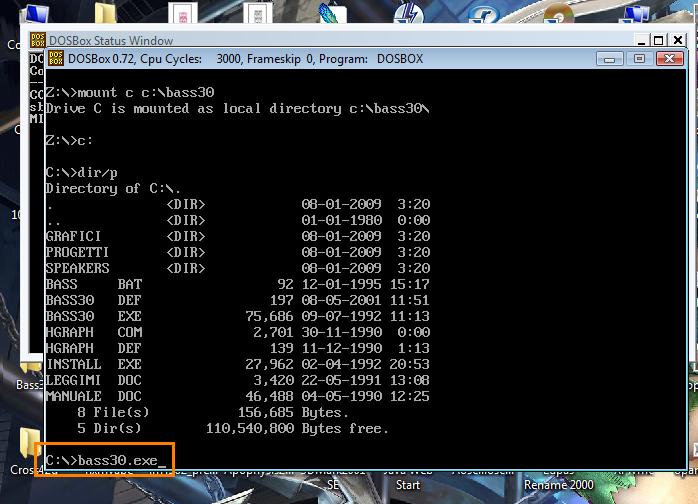Click the 'BASS BAT' file entry
The height and width of the screenshot is (504, 698).
coord(238,285)
